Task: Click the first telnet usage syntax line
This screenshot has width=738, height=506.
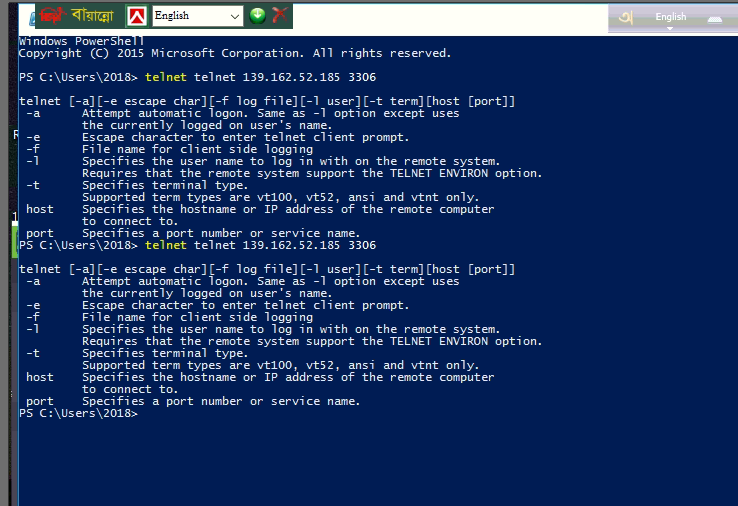Action: pos(267,101)
